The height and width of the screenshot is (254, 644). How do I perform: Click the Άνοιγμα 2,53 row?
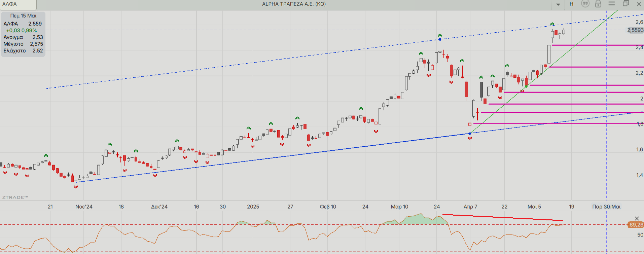point(23,37)
